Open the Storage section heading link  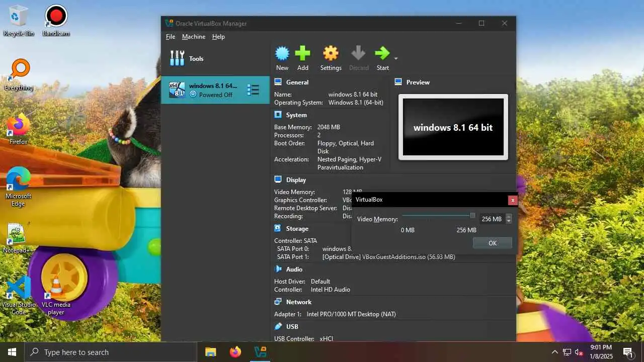(x=297, y=228)
